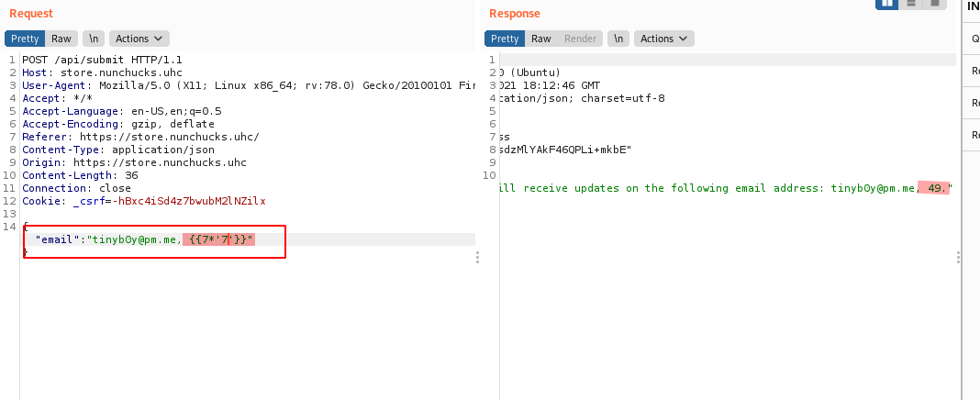The image size is (980, 400).
Task: Select side-by-side split layout icon
Action: pos(887,3)
